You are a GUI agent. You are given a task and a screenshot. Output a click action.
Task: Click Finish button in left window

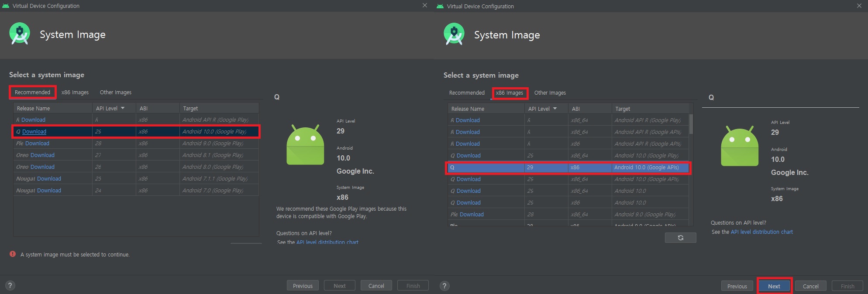pos(413,286)
